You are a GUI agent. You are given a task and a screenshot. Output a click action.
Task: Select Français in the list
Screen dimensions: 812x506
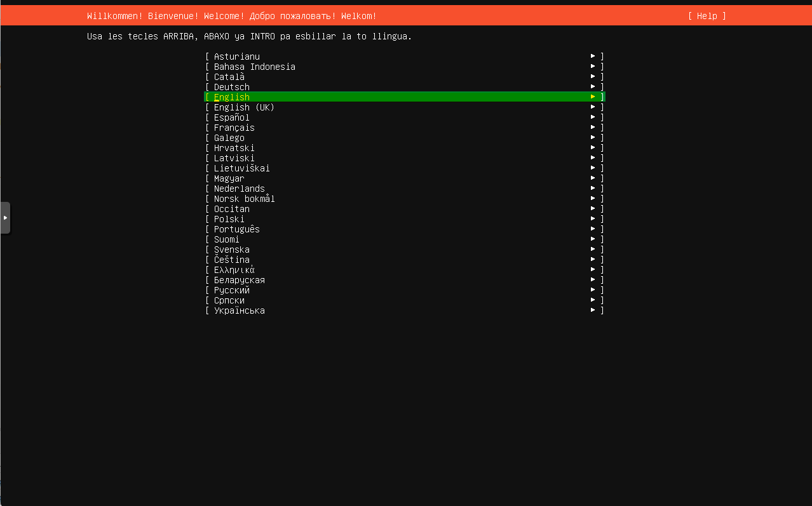pyautogui.click(x=234, y=127)
